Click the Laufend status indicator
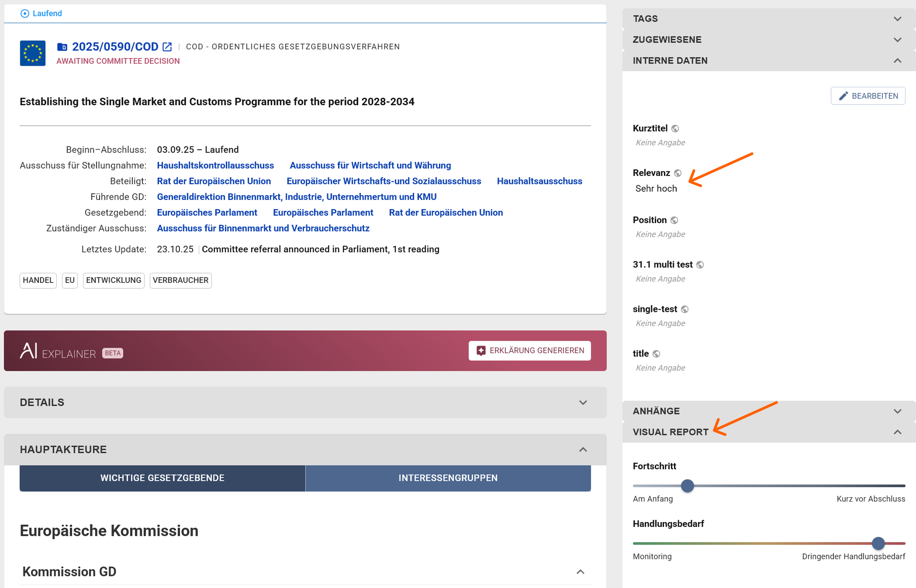Image resolution: width=916 pixels, height=588 pixels. 41,14
